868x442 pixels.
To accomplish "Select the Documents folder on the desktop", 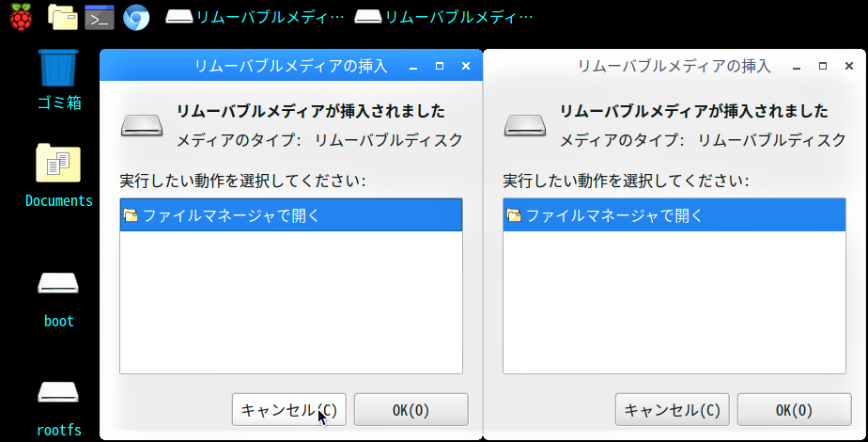I will [58, 176].
